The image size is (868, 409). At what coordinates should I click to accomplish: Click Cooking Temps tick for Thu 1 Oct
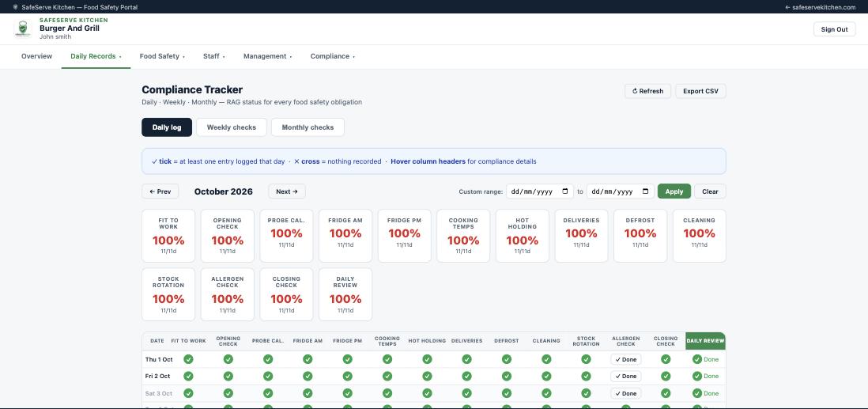(387, 359)
